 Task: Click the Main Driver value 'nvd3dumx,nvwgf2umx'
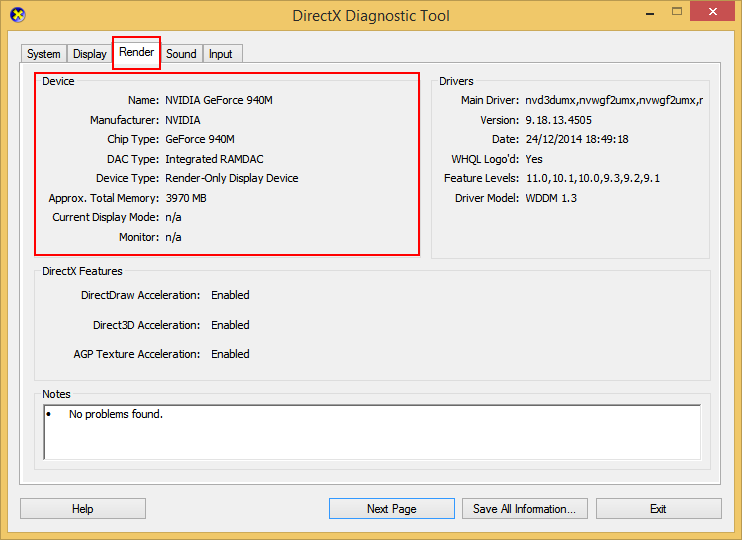614,100
